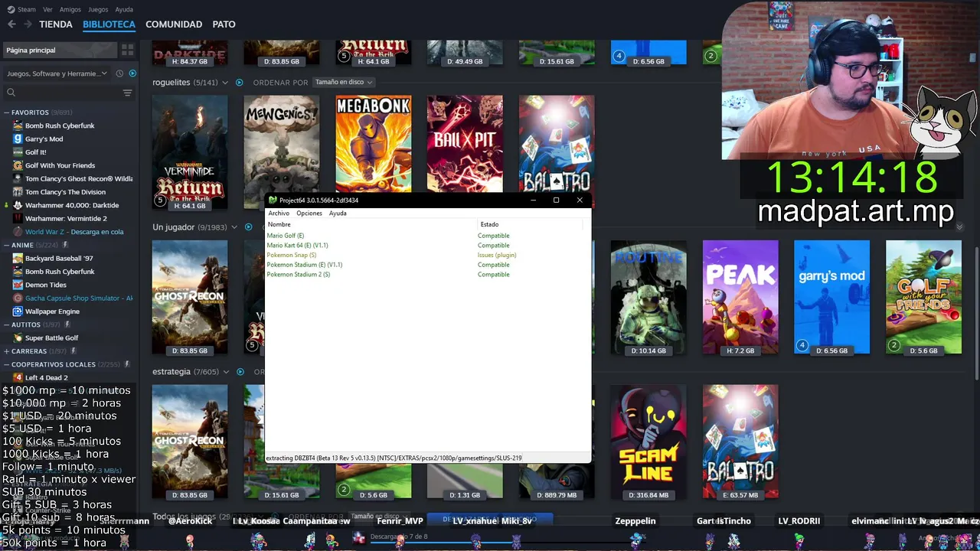Toggle ready-to-play filter for Un jugador collection
980x551 pixels.
[248, 227]
